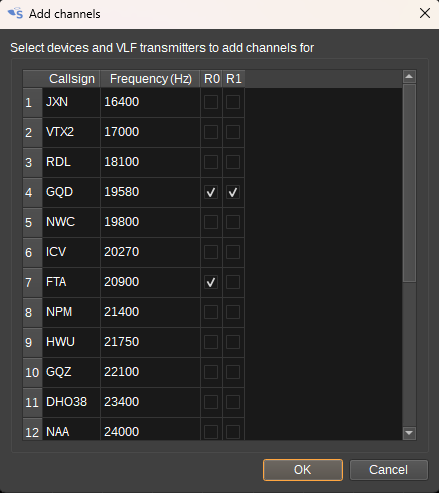
Task: Close the Add channels dialog
Action: click(425, 13)
